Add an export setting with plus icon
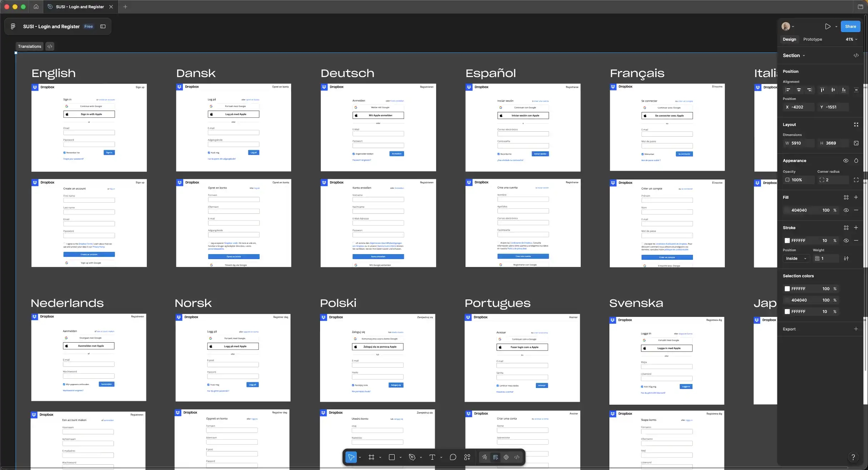Screen dimensions: 868x470 (x=856, y=329)
